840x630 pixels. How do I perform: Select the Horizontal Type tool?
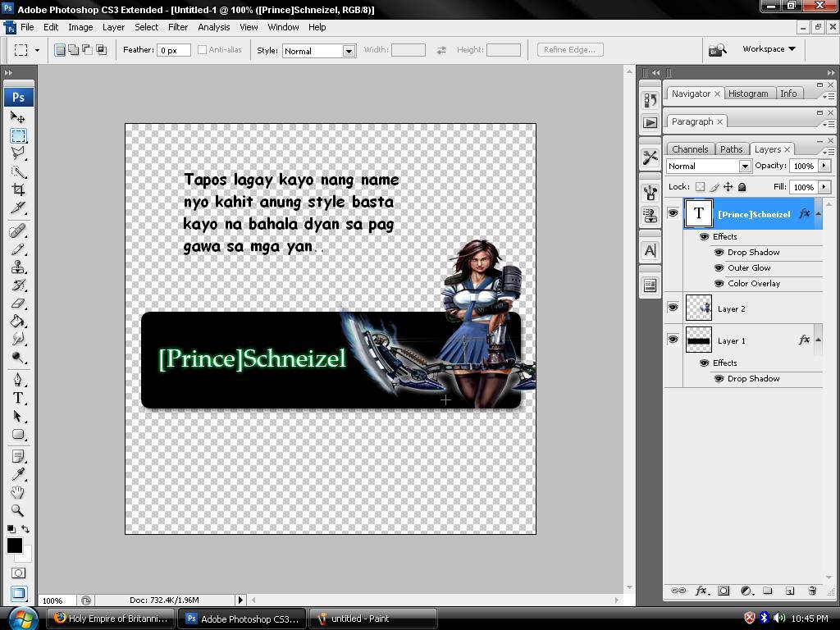pyautogui.click(x=18, y=398)
